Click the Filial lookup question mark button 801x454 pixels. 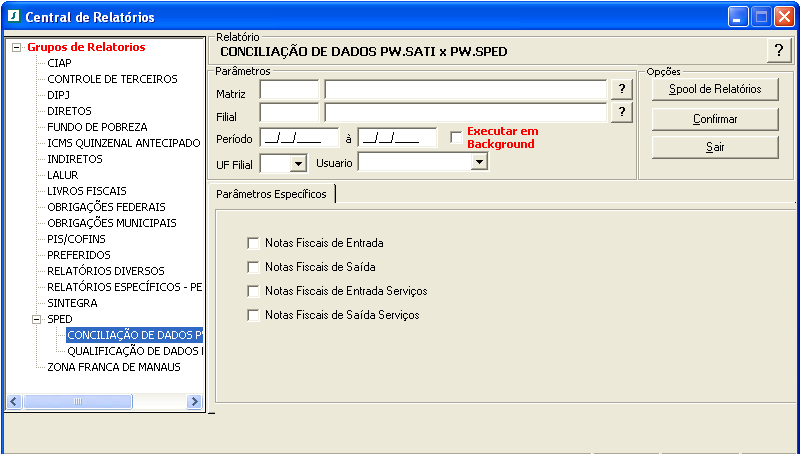click(622, 112)
